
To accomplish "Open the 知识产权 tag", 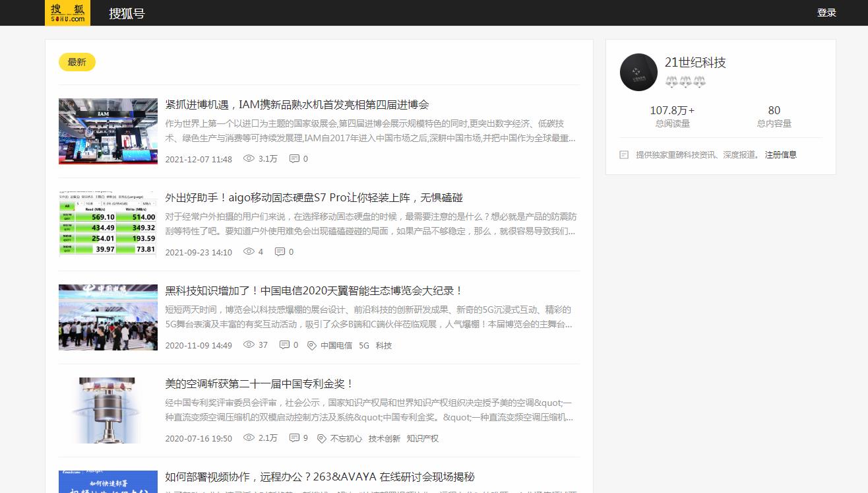I will (423, 438).
